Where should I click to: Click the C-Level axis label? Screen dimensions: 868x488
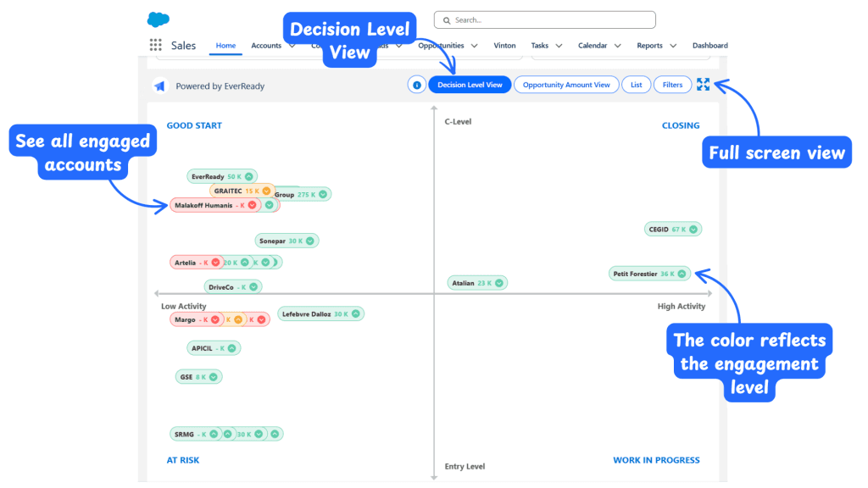point(458,122)
